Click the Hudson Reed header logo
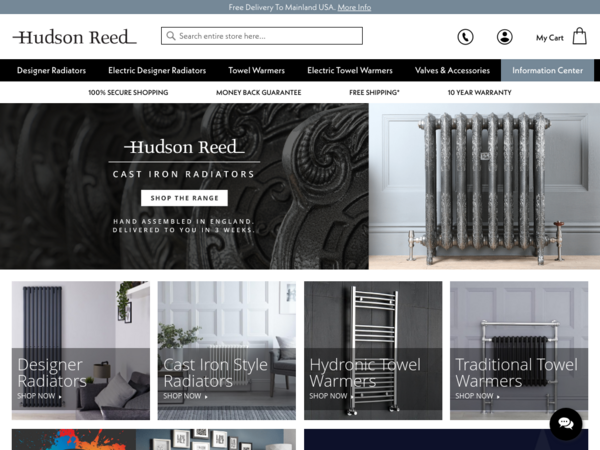 coord(75,37)
